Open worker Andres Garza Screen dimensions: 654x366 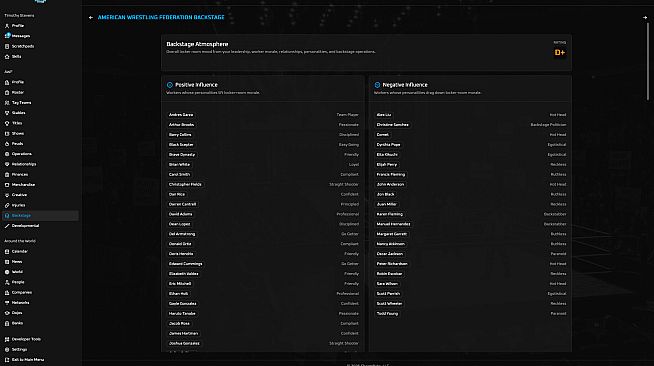(x=181, y=115)
